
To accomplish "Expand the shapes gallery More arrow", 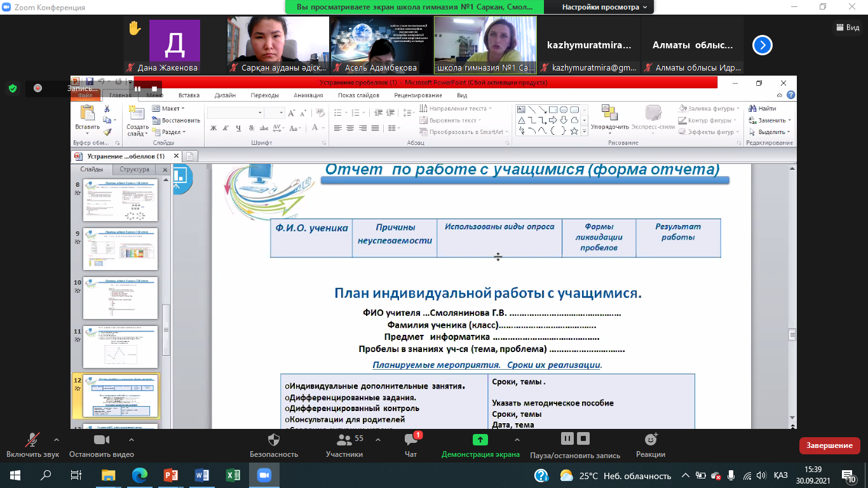I will click(x=585, y=132).
